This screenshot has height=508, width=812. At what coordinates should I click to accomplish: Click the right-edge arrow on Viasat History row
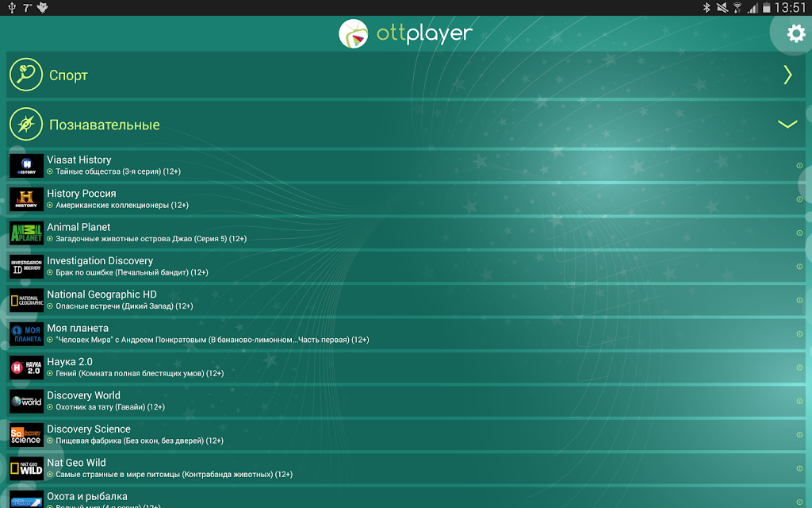799,166
